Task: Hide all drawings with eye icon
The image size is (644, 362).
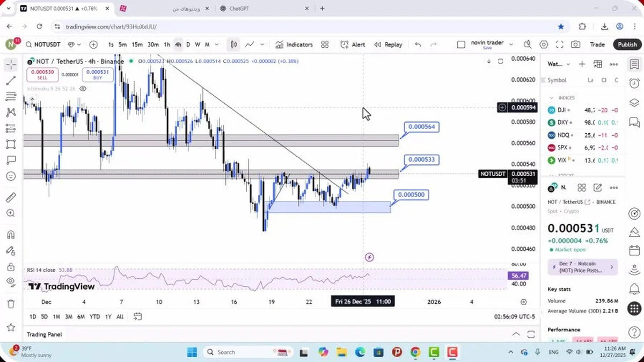Action: (x=11, y=282)
